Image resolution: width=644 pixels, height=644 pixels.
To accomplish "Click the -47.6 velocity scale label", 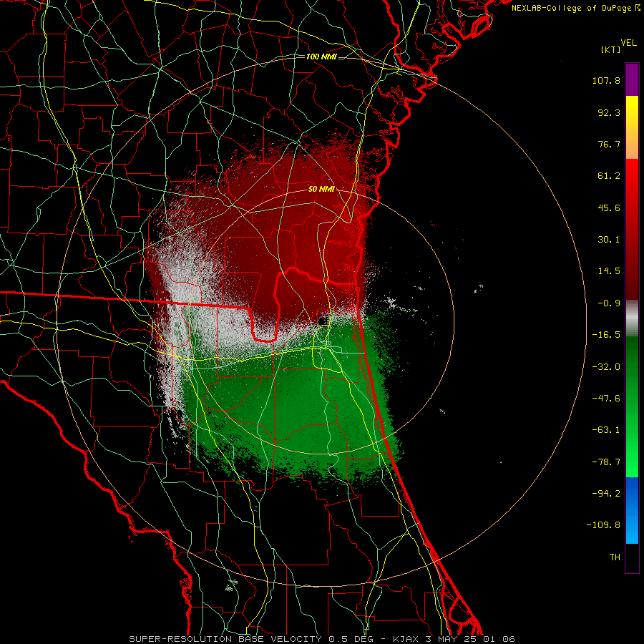I will click(606, 399).
